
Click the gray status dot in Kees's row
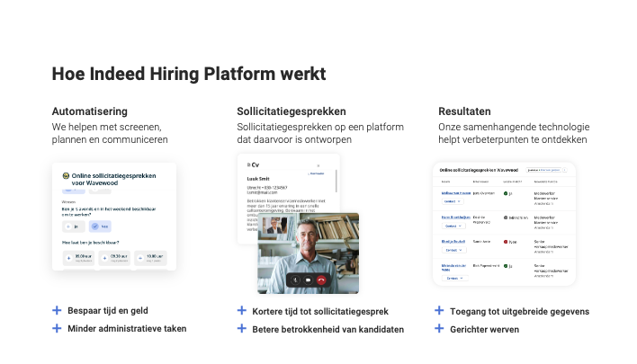(x=506, y=218)
